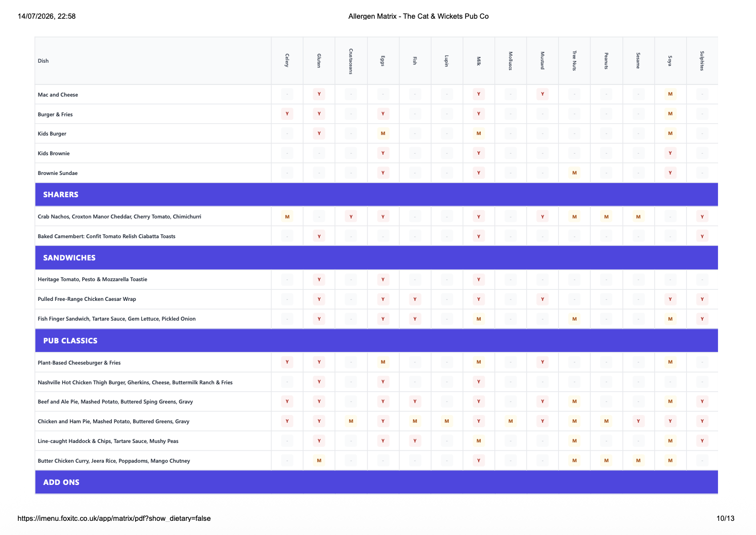Viewport: 756px width, 535px height.
Task: Click Haddock & Chips Sulphites Y cell
Action: 702,441
